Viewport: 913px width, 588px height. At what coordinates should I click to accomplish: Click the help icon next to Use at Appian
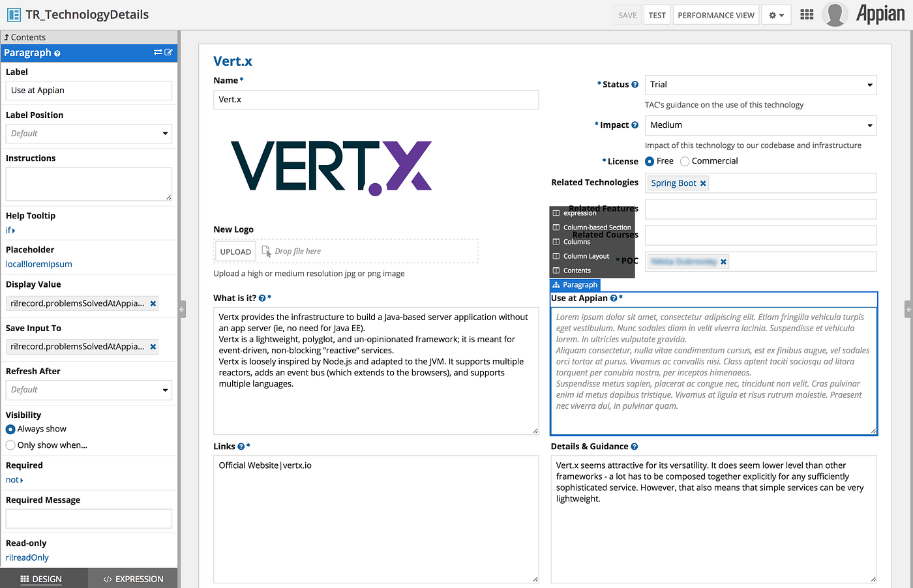(x=614, y=299)
